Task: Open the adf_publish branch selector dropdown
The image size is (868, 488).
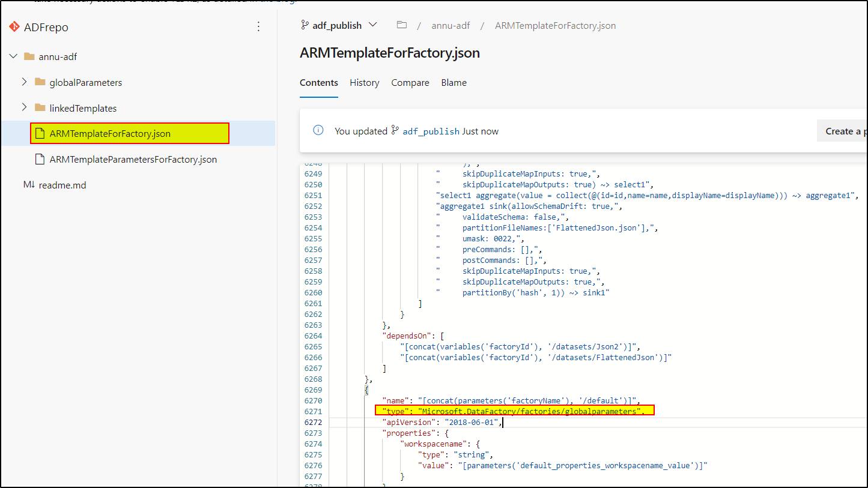Action: pyautogui.click(x=339, y=25)
